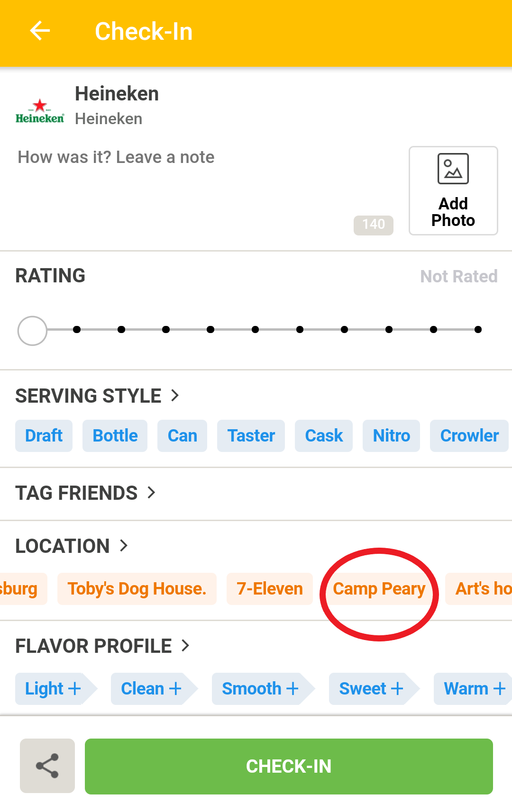Add the Light flavor tag

56,689
